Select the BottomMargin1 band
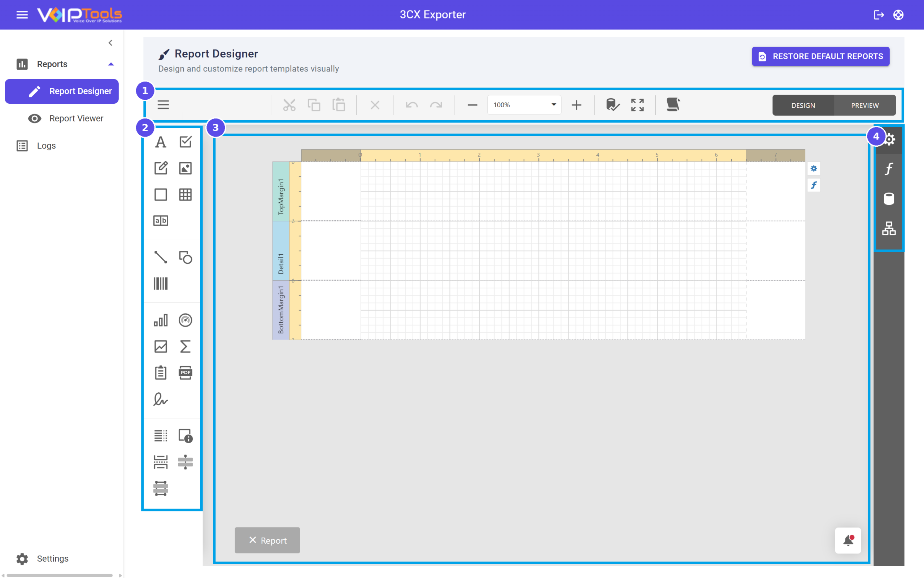924x578 pixels. [281, 310]
